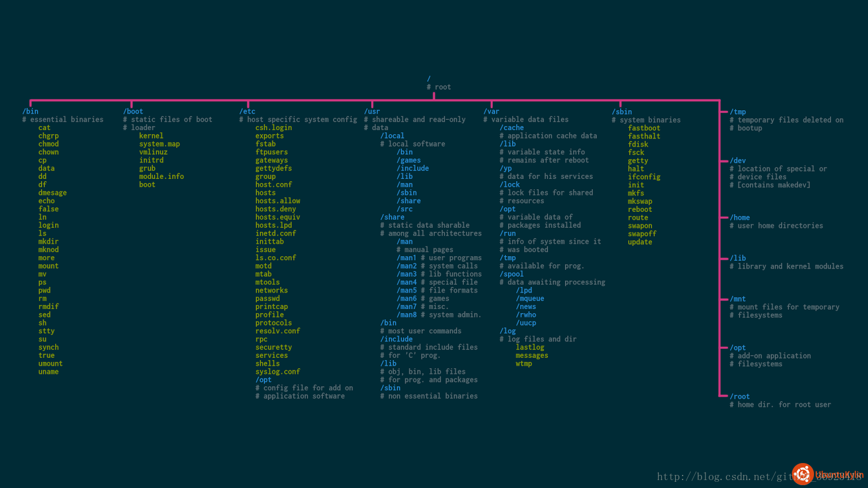Select the 'printcap' entry

pos(272,307)
